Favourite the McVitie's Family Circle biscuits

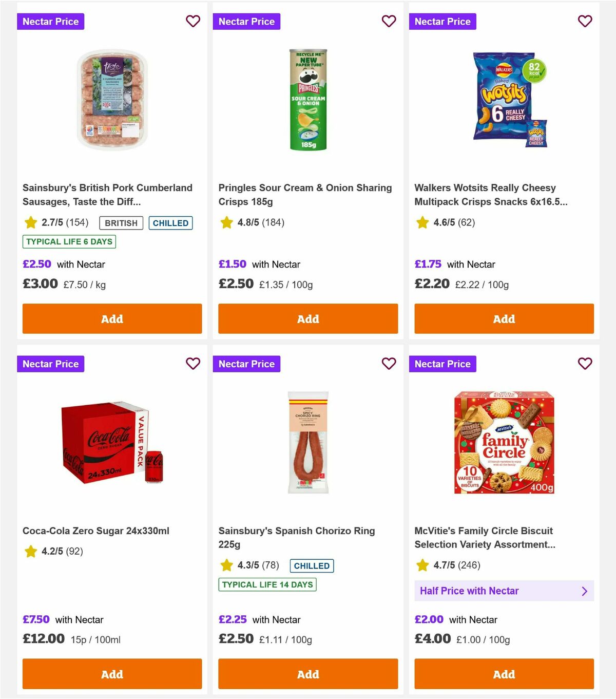click(x=585, y=364)
